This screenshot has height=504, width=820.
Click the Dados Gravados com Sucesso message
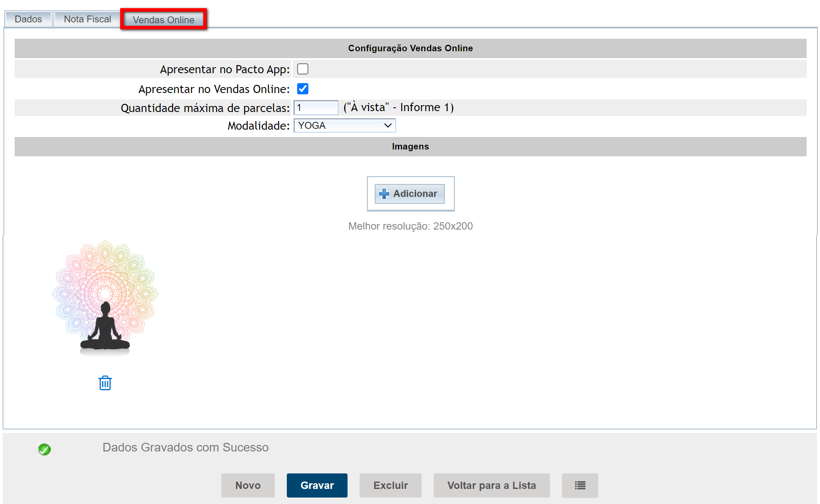(185, 448)
